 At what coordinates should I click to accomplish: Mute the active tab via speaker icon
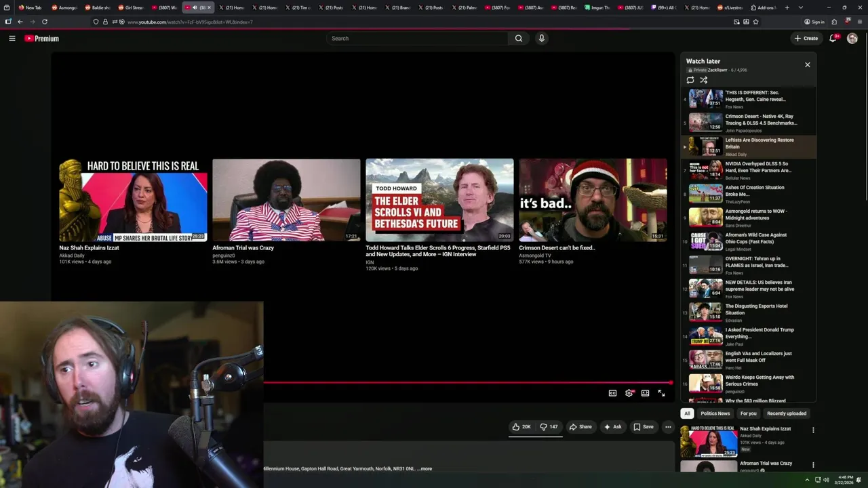tap(195, 7)
